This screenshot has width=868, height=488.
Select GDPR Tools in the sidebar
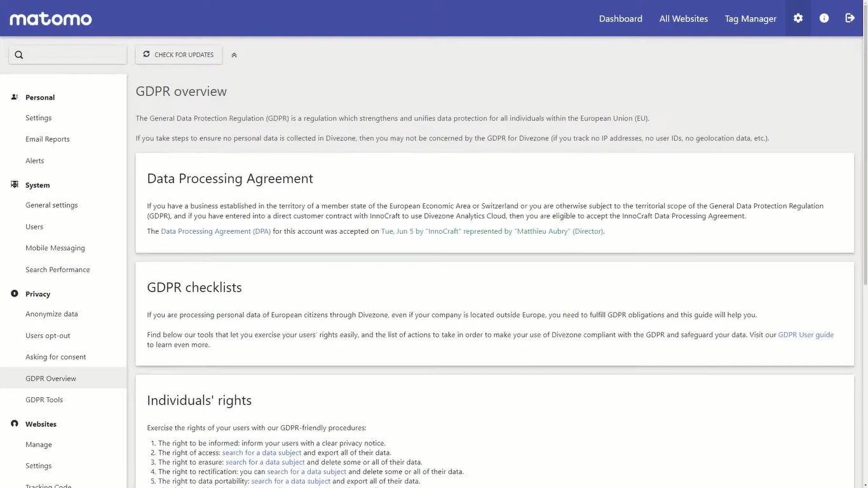coord(44,399)
